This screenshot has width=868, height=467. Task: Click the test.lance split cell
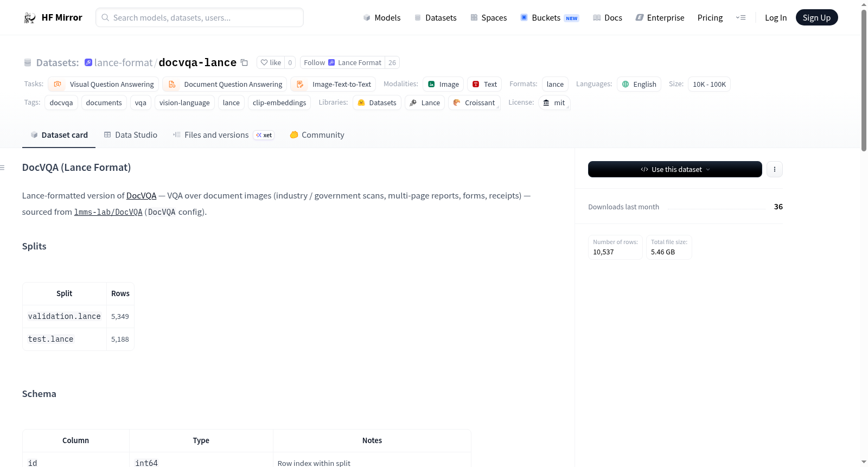click(65, 339)
